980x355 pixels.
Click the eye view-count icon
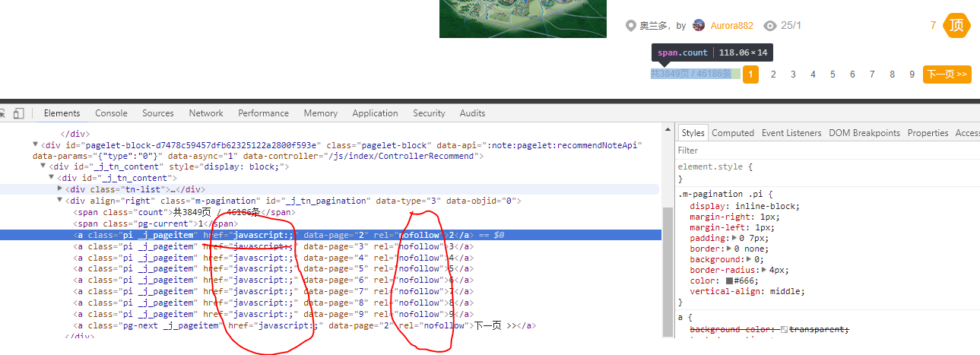point(770,26)
